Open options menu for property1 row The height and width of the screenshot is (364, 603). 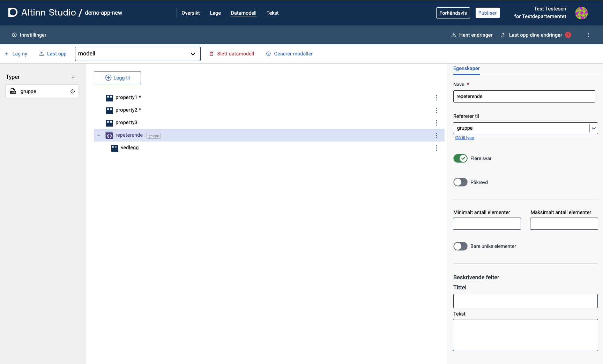pyautogui.click(x=436, y=98)
